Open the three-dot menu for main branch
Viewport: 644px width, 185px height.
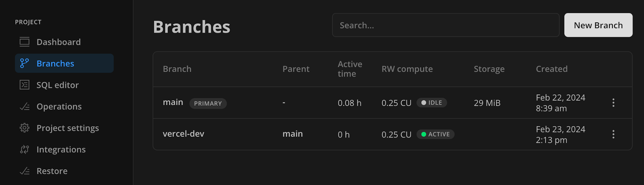[613, 103]
